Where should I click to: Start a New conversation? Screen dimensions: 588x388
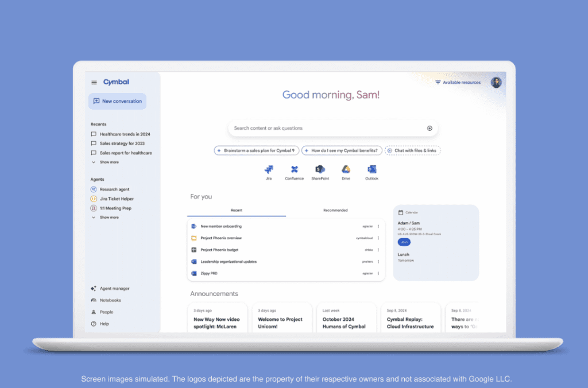pyautogui.click(x=117, y=102)
